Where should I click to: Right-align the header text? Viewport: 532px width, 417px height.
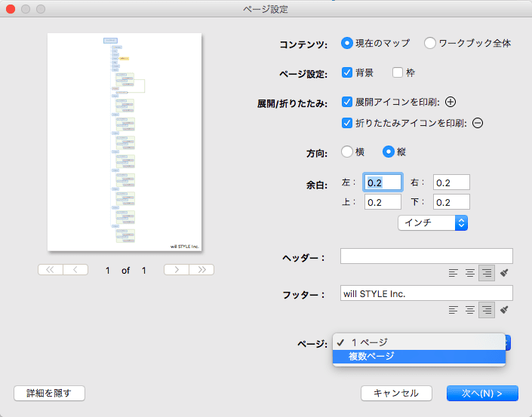tap(487, 273)
